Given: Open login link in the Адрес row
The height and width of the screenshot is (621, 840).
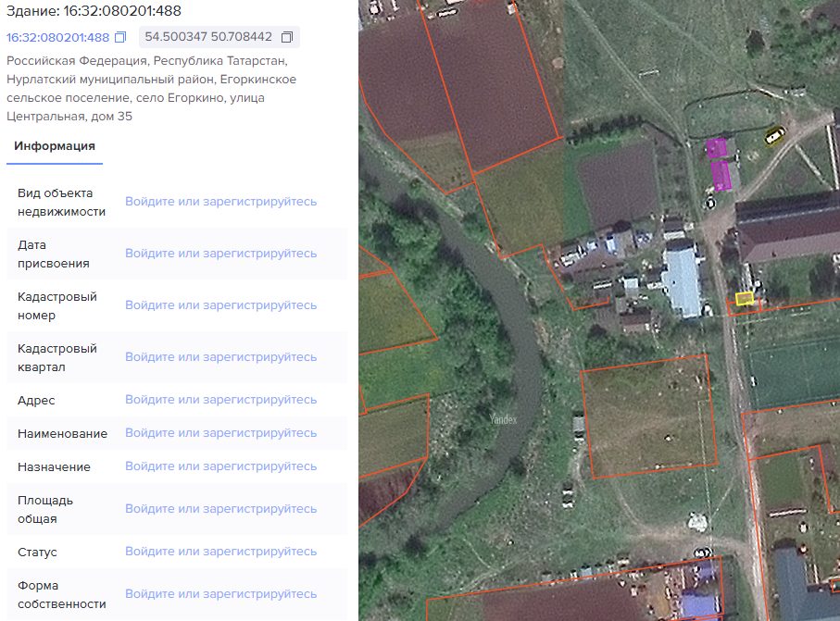Looking at the screenshot, I should (220, 400).
